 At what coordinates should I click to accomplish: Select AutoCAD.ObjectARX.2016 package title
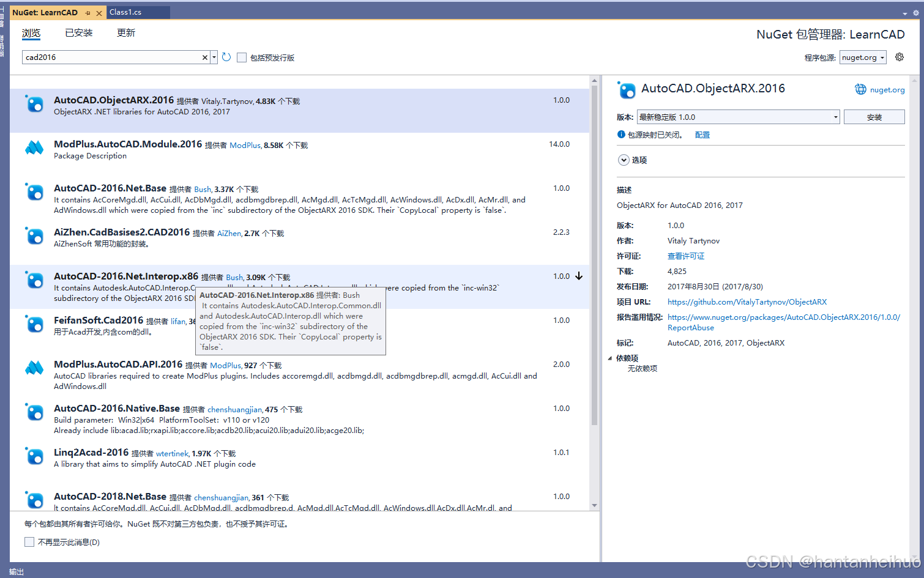(114, 100)
